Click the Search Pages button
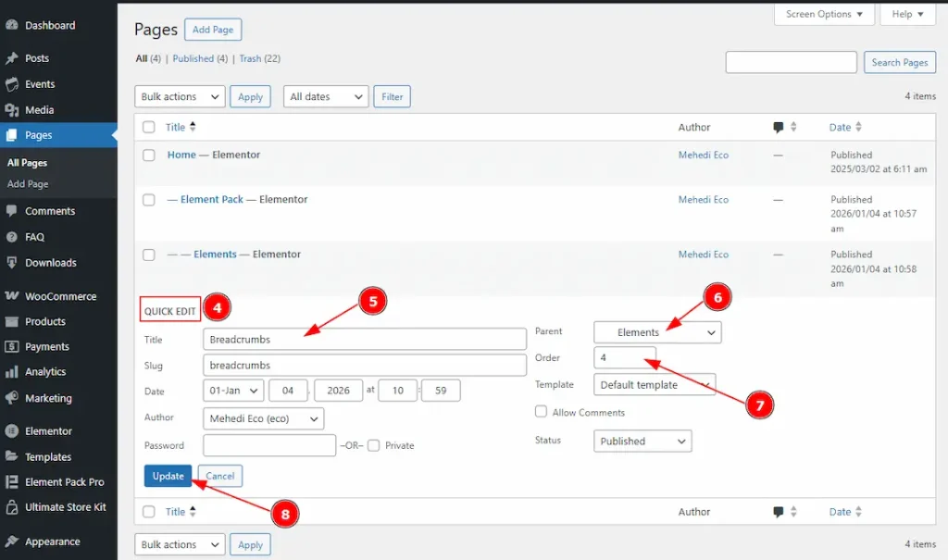 [900, 62]
